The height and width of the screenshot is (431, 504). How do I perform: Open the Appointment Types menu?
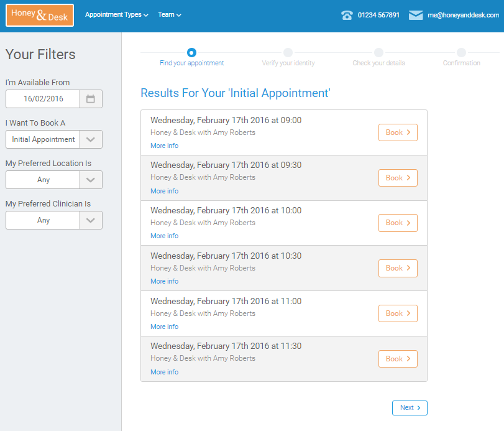pos(116,14)
